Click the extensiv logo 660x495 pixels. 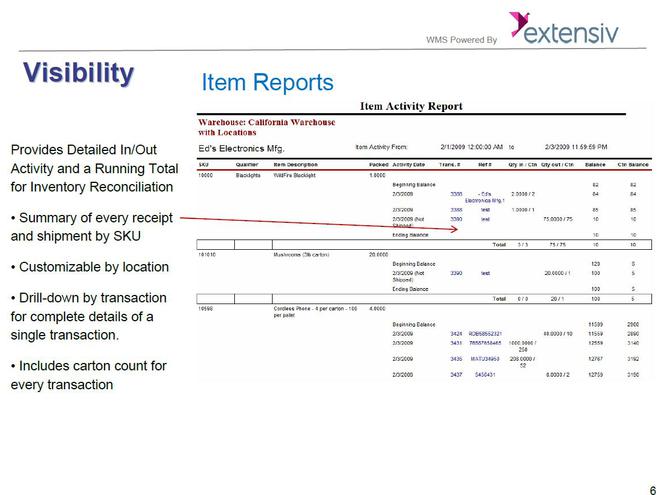[x=564, y=28]
